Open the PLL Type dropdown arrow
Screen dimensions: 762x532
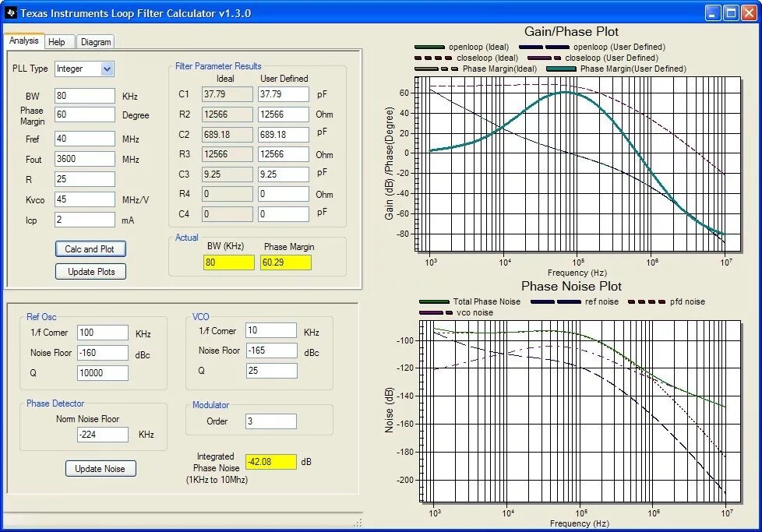[107, 69]
